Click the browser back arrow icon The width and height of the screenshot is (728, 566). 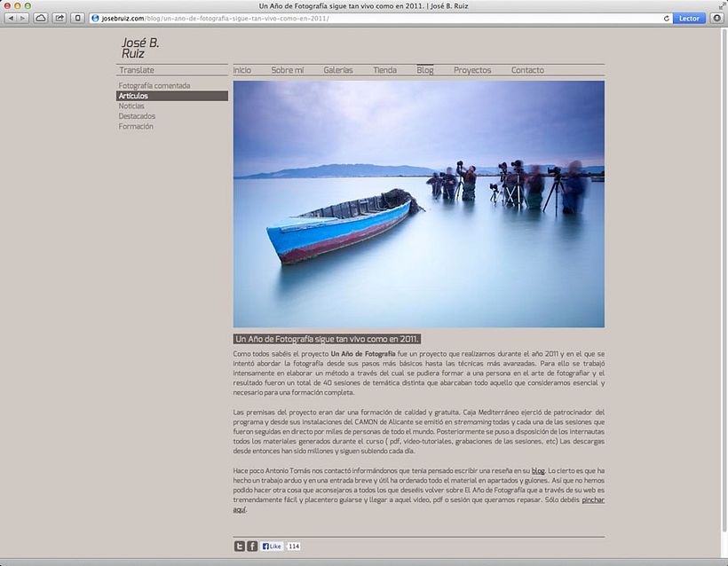tap(11, 16)
